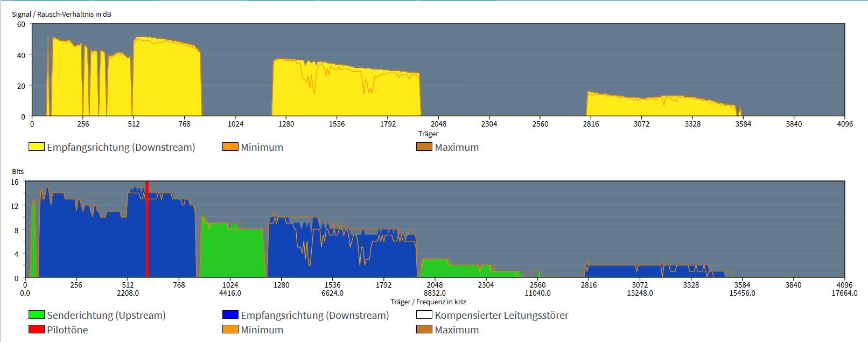Click carrier '4096' on SNR chart axis
Image resolution: width=868 pixels, height=342 pixels.
click(845, 124)
